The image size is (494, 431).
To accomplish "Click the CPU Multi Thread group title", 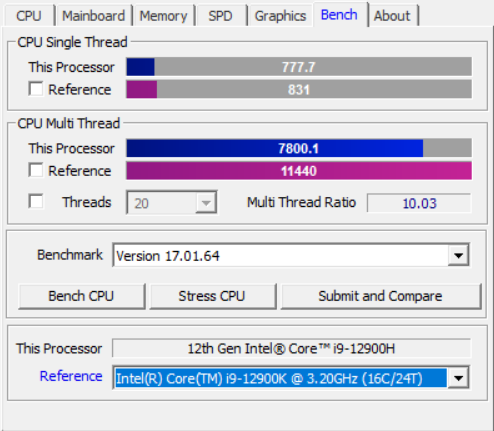I will pos(69,123).
